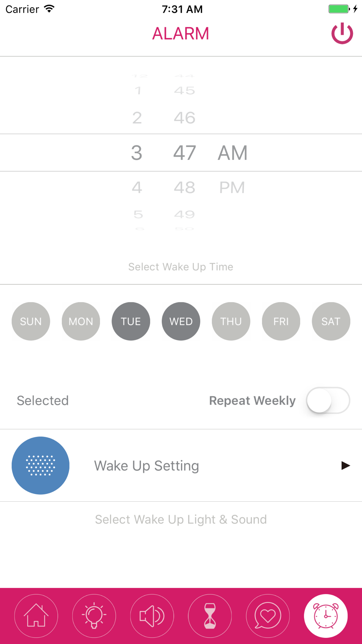Select SUN as alarm day
Image resolution: width=362 pixels, height=644 pixels.
point(31,321)
